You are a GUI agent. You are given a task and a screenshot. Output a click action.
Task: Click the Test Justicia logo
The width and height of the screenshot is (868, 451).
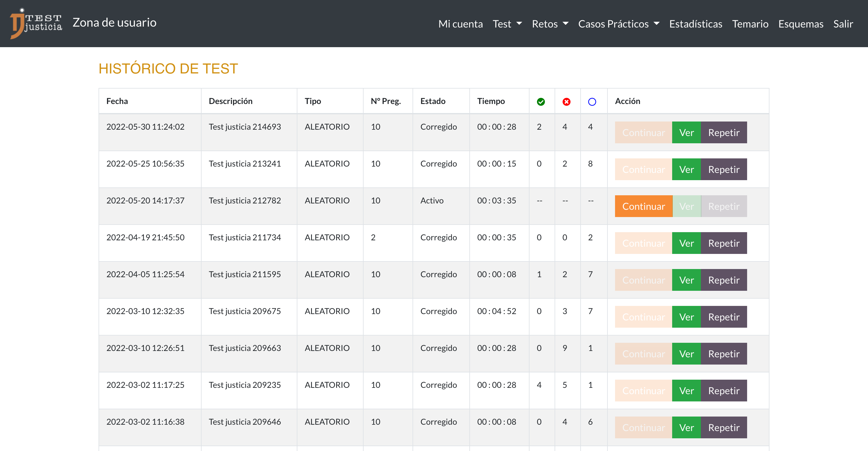click(x=36, y=23)
